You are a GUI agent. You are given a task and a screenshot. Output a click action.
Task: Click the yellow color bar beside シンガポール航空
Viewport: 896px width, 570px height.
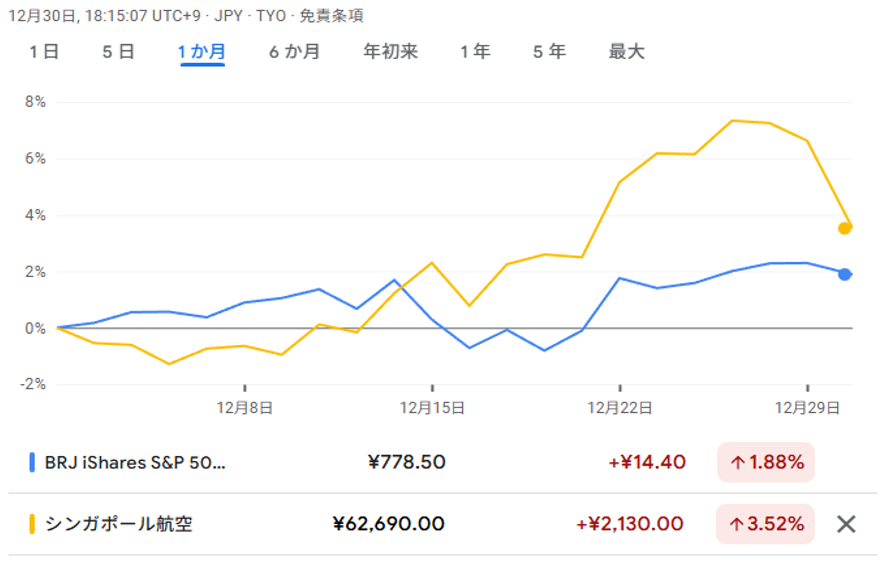pos(32,524)
